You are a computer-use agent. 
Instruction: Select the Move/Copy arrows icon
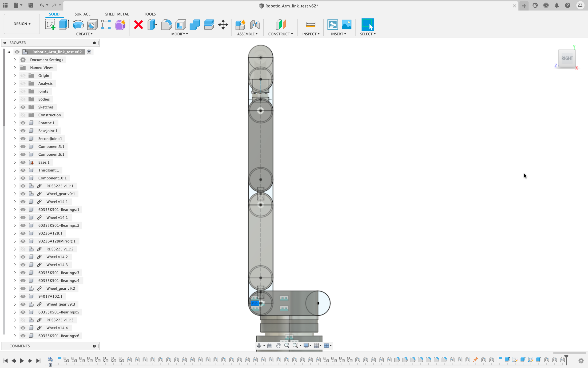[223, 24]
